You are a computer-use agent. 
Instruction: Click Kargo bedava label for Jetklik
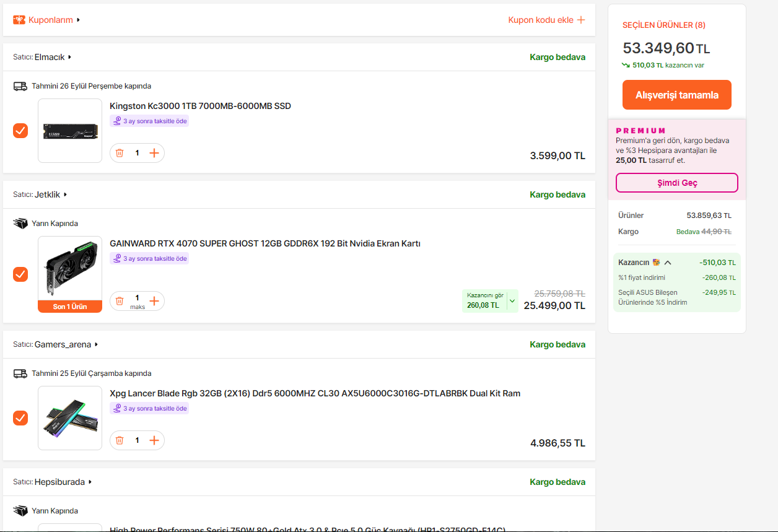pyautogui.click(x=557, y=194)
